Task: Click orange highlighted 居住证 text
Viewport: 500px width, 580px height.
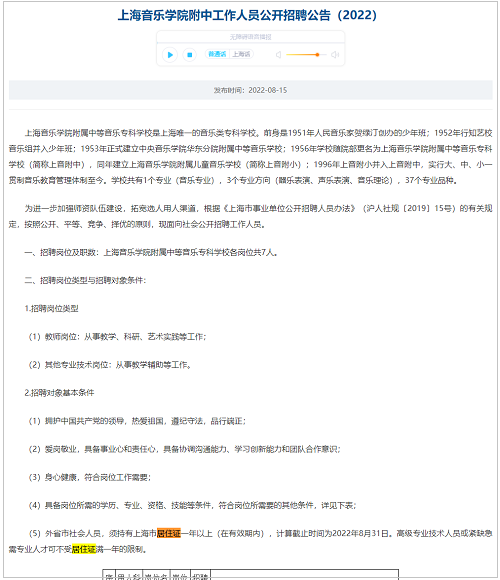Action: click(169, 533)
